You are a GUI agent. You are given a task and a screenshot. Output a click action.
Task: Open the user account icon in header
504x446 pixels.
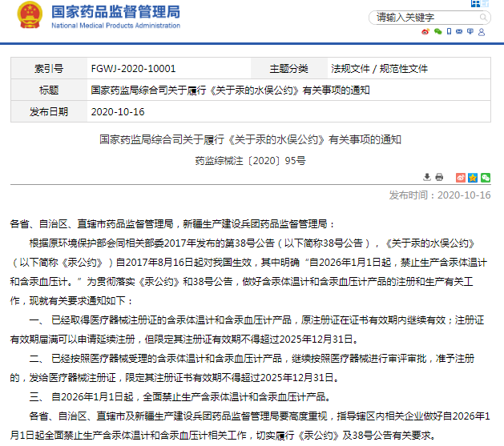482,32
